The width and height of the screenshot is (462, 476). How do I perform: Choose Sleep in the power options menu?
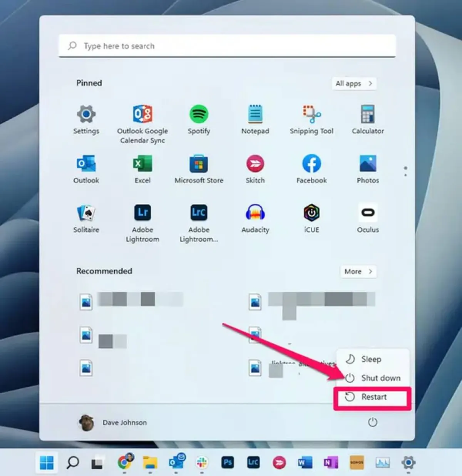tap(371, 359)
